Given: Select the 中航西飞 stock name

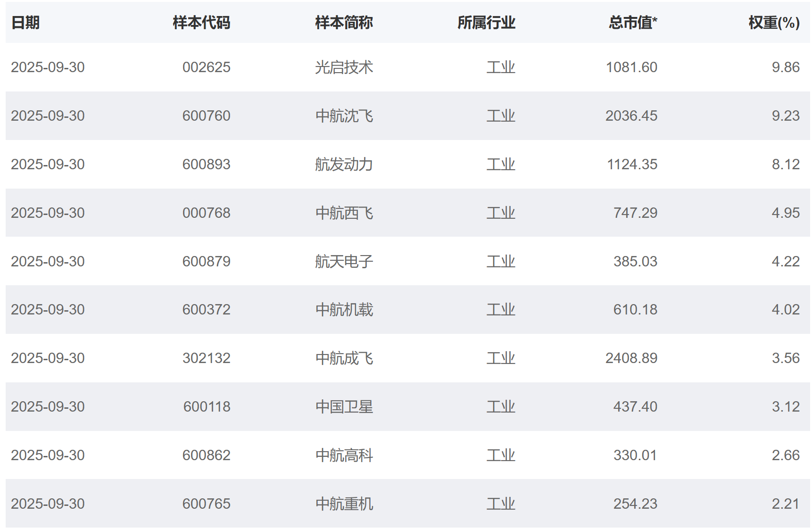Looking at the screenshot, I should 344,213.
